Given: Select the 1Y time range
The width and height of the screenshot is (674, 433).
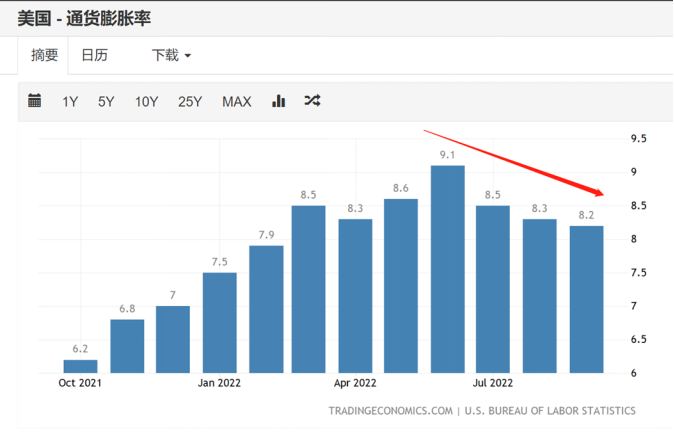Looking at the screenshot, I should point(70,101).
